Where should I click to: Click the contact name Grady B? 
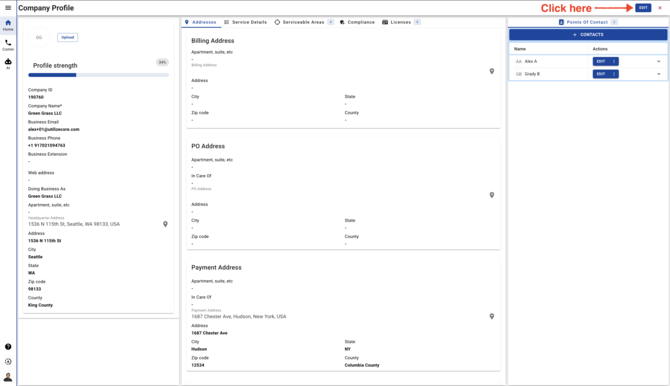pos(532,74)
